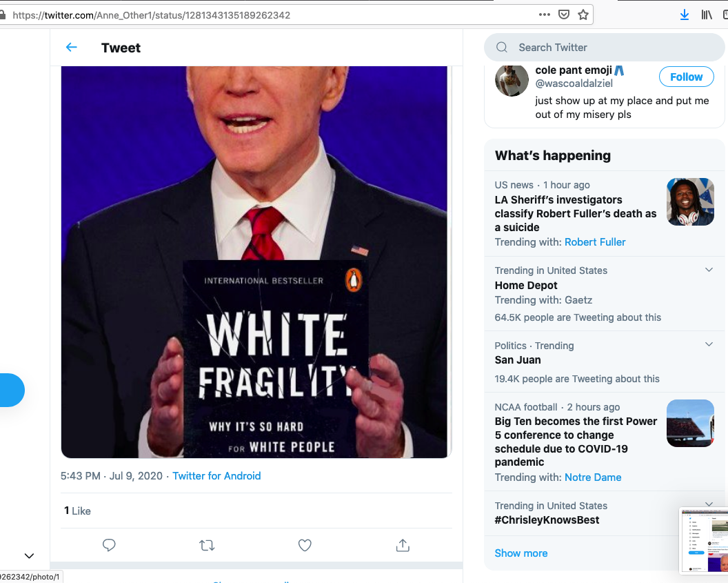Share the tweet via share icon
The image size is (728, 583).
403,545
